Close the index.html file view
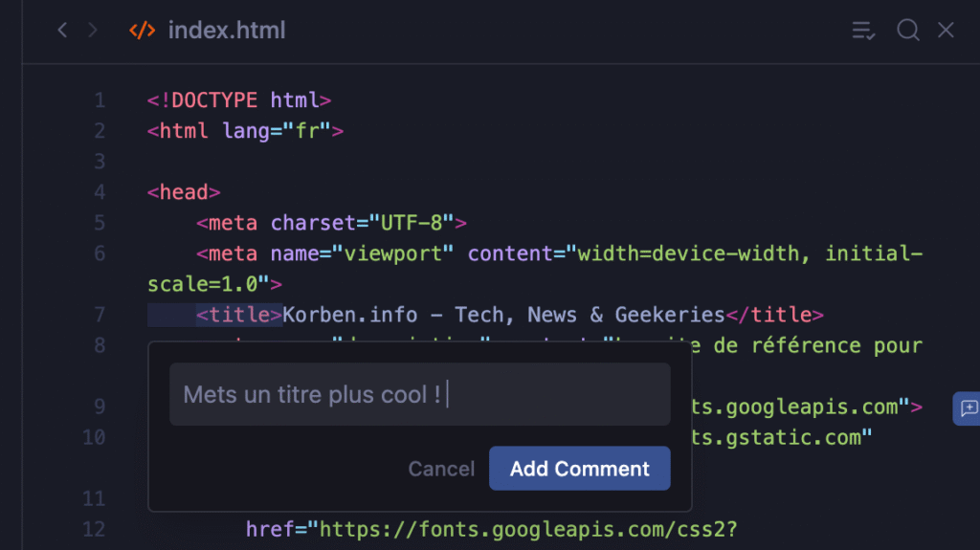Image resolution: width=980 pixels, height=550 pixels. [x=947, y=31]
